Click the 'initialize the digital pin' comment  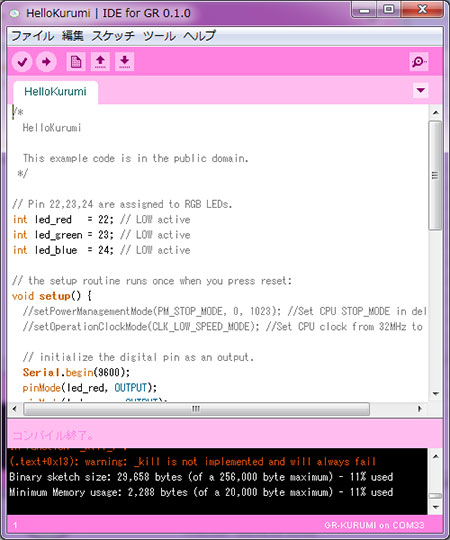[x=138, y=357]
